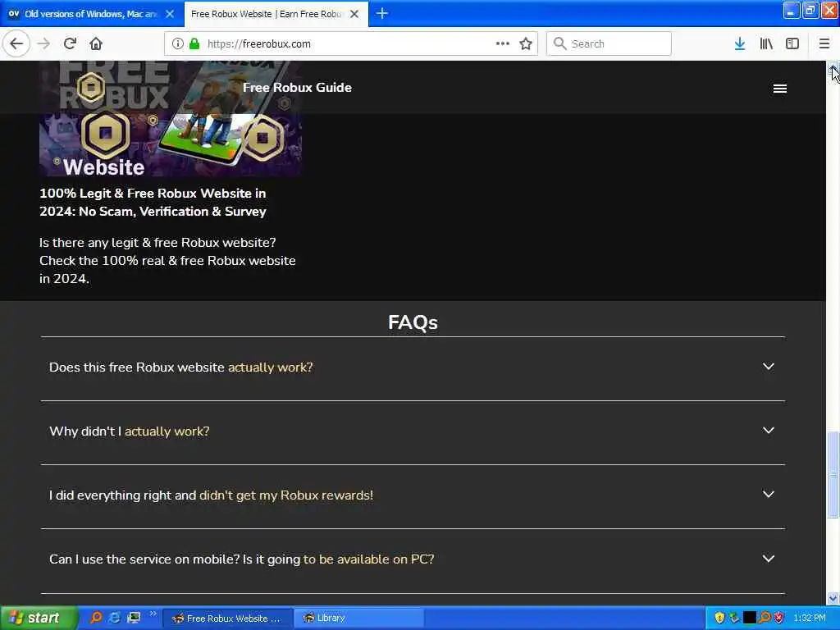
Task: Click the green secure padlock icon
Action: click(x=194, y=43)
